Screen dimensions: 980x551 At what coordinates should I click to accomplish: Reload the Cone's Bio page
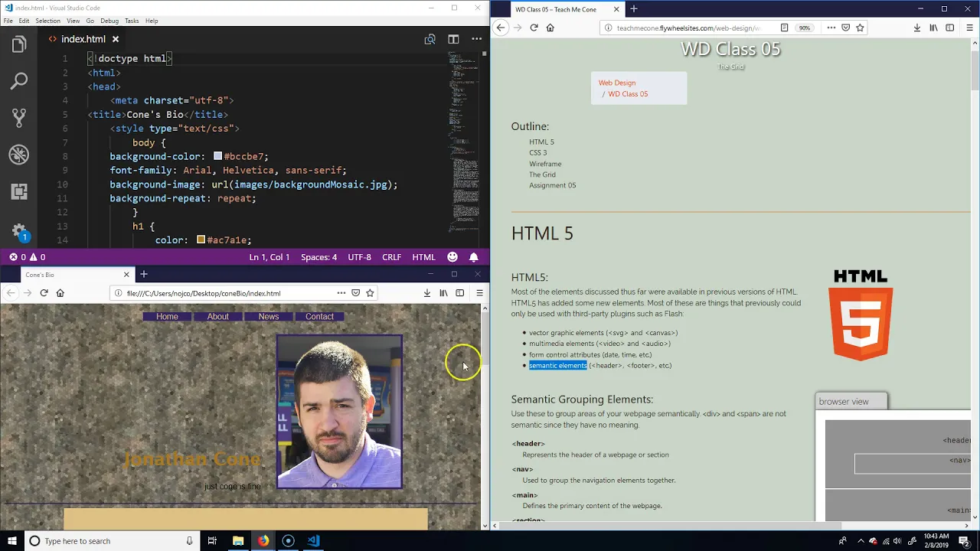point(44,293)
